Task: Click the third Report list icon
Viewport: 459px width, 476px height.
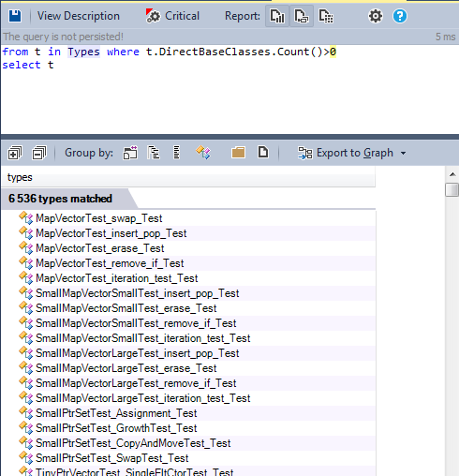Action: tap(326, 16)
